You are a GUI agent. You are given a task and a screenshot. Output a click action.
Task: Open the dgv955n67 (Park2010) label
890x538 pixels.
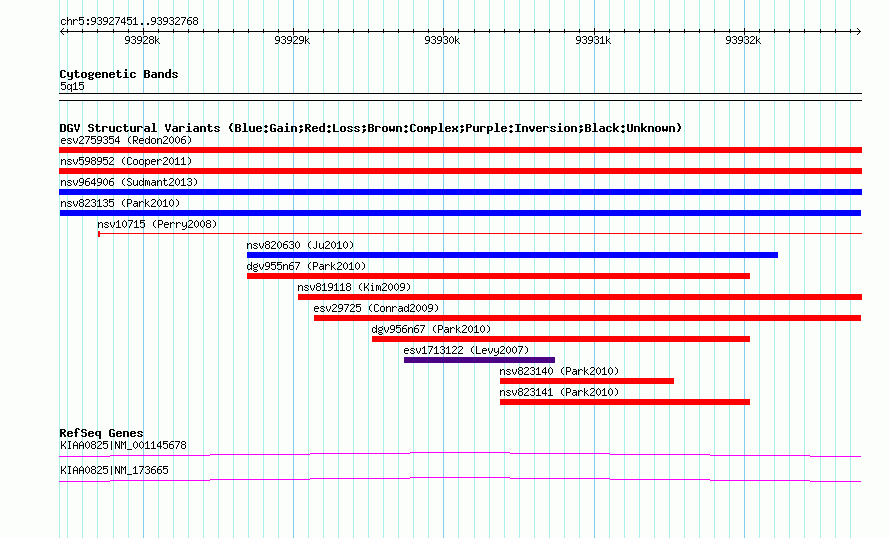[x=307, y=266]
